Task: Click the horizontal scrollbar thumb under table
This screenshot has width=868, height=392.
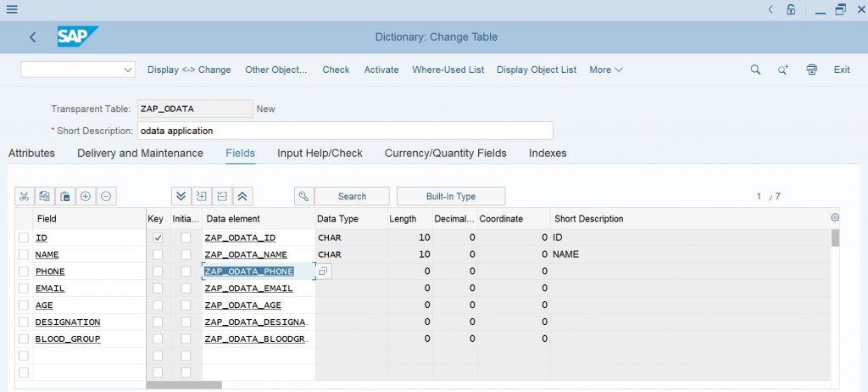Action: point(184,385)
